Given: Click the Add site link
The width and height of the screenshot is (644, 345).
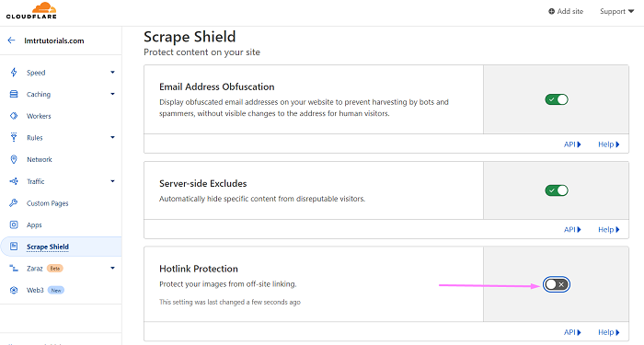Looking at the screenshot, I should tap(566, 11).
